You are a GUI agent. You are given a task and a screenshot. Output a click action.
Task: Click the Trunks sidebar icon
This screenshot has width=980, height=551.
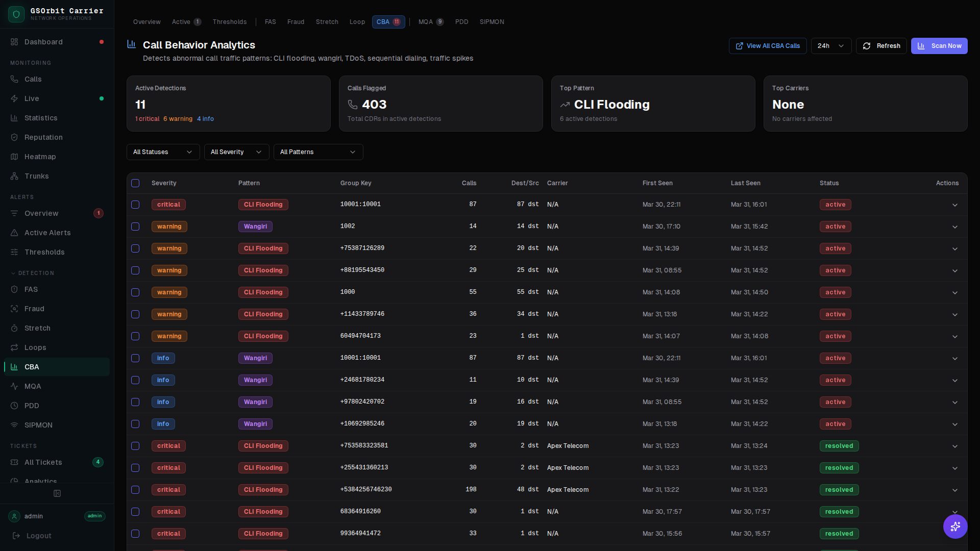point(15,176)
